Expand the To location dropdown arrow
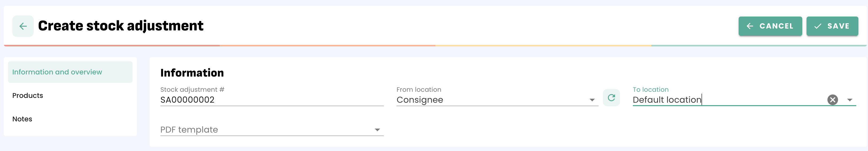Screen dimensions: 868x151 (x=850, y=100)
